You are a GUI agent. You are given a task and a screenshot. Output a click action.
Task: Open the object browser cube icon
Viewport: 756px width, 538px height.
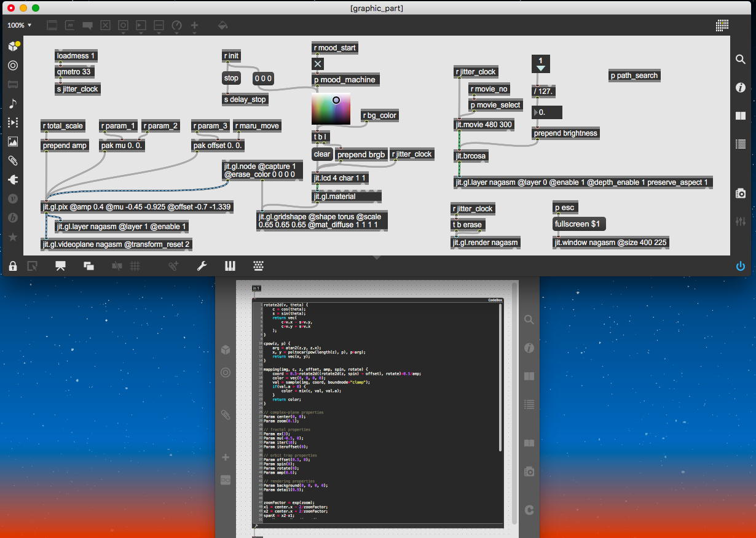pos(13,46)
